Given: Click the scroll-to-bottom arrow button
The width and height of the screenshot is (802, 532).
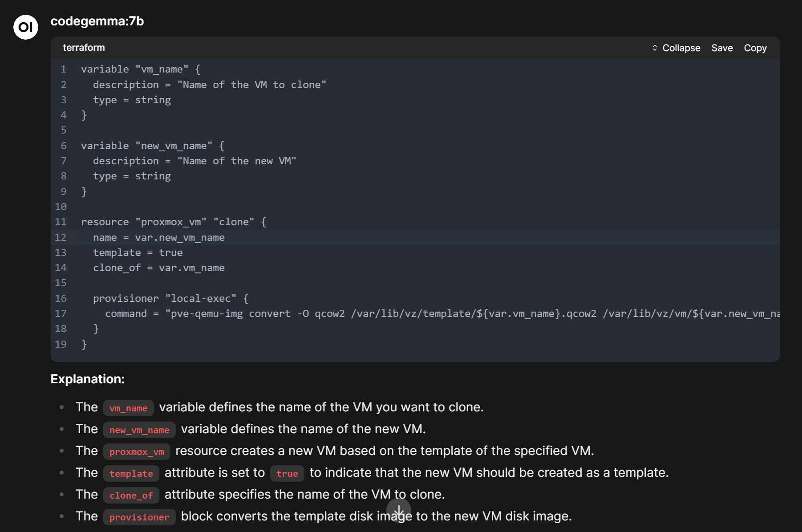Looking at the screenshot, I should [x=398, y=510].
